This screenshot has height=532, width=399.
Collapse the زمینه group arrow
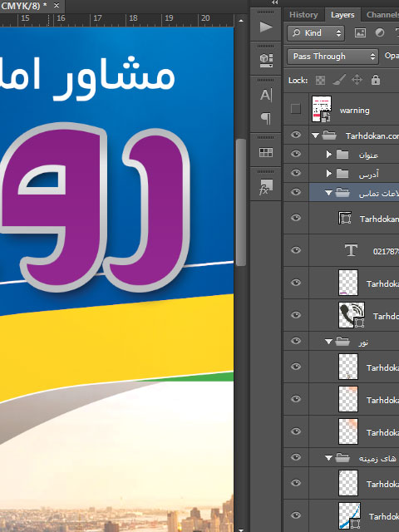(x=328, y=458)
